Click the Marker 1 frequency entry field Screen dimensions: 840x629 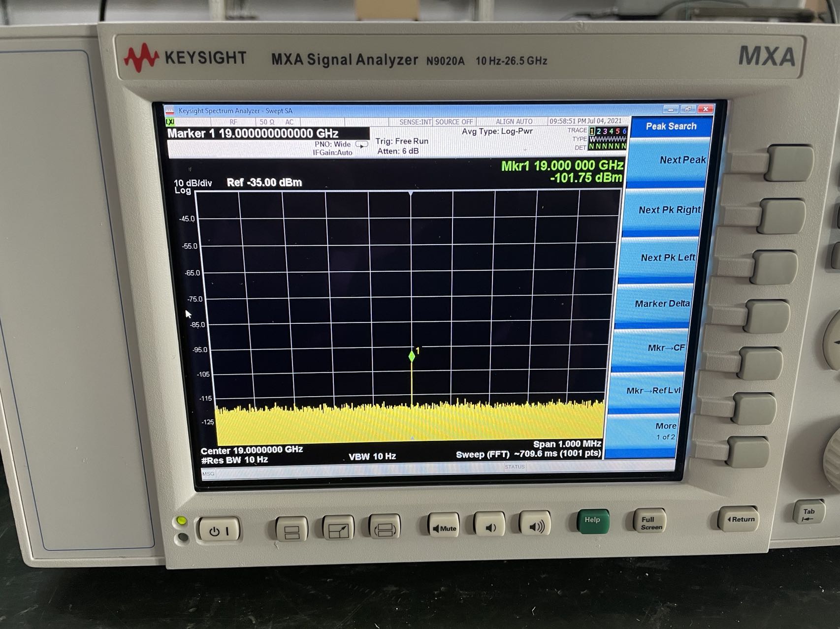[x=268, y=133]
